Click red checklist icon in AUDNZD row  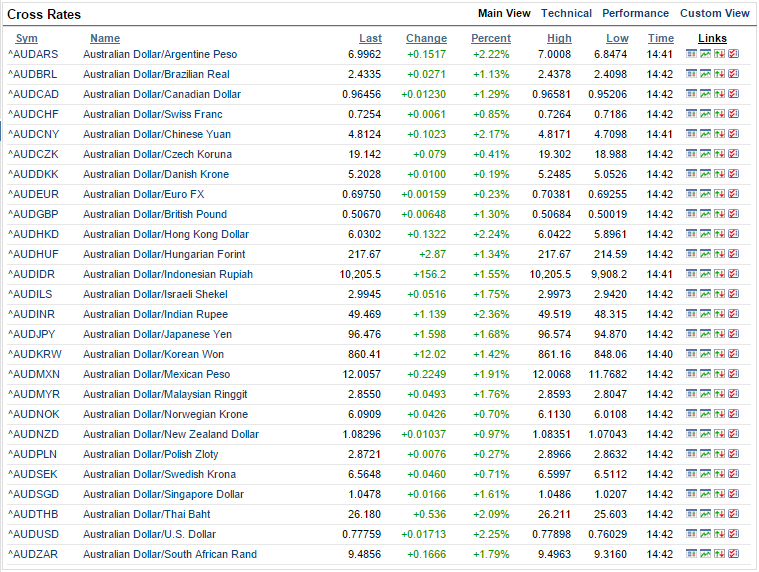click(x=733, y=434)
